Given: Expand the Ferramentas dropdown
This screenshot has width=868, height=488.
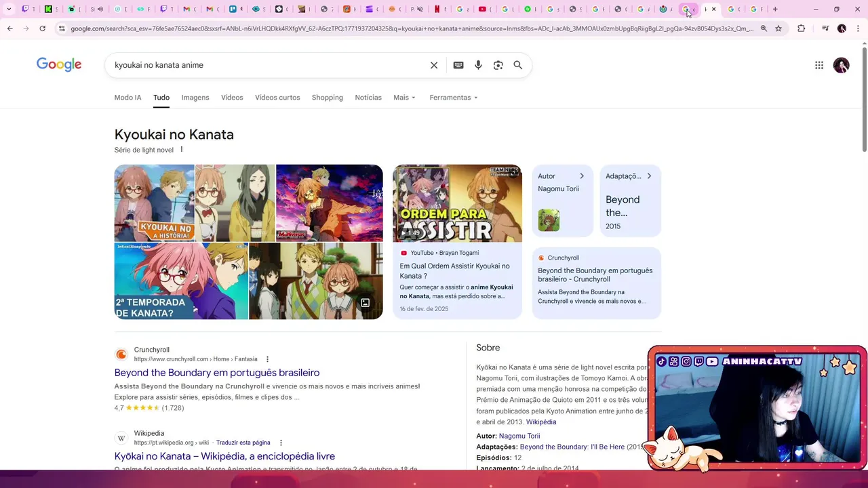Looking at the screenshot, I should pos(454,98).
